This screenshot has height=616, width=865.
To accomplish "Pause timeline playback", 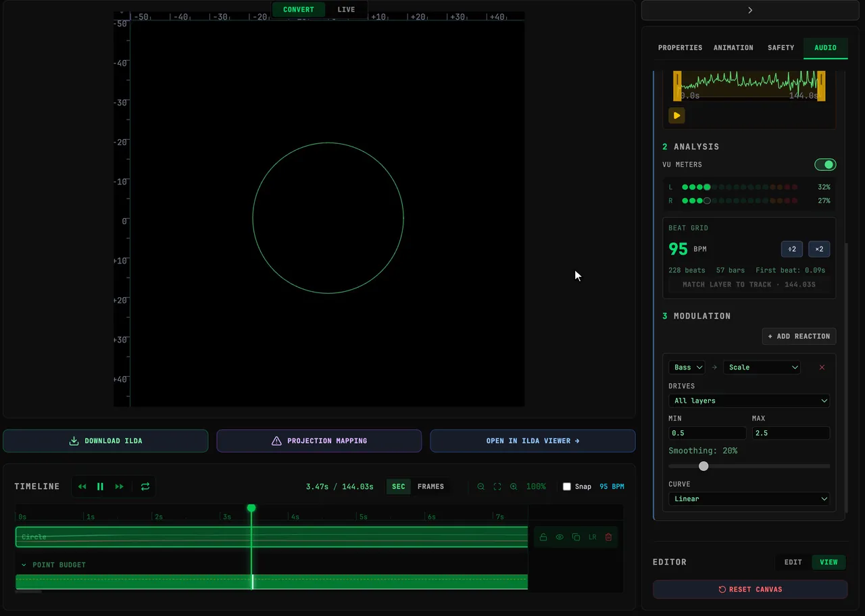I will tap(100, 486).
